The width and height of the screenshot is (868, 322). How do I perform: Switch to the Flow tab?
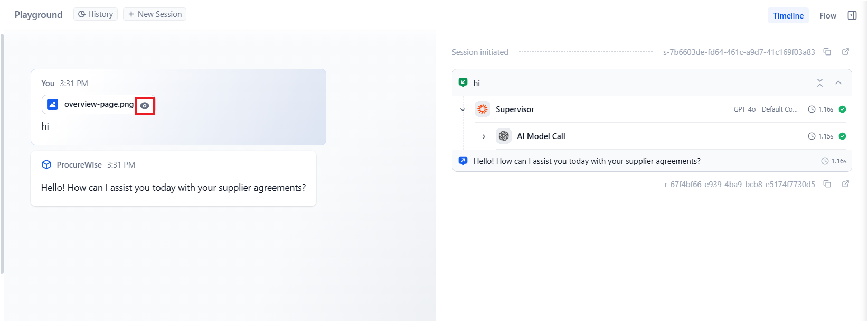point(827,15)
